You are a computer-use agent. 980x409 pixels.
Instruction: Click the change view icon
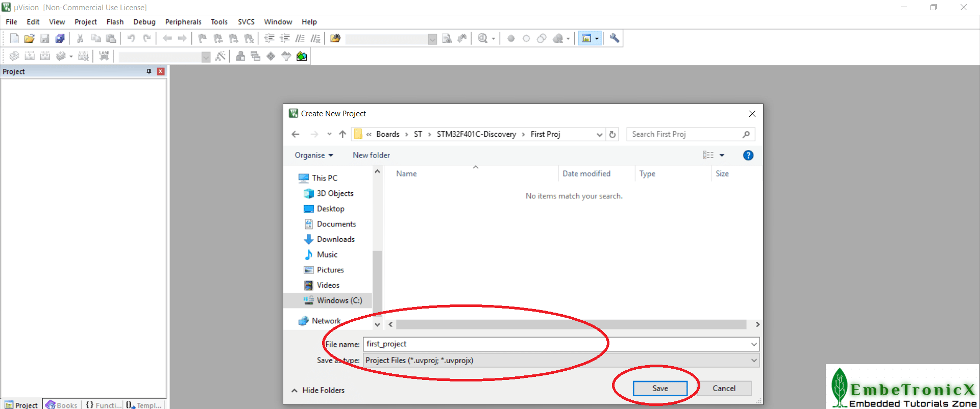click(708, 156)
